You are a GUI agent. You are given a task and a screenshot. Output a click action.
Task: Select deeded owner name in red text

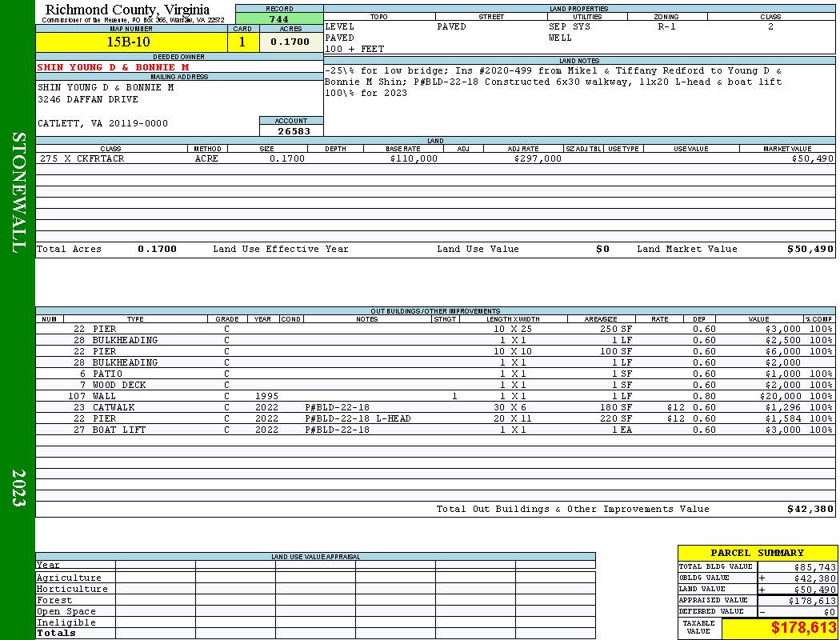tap(113, 67)
